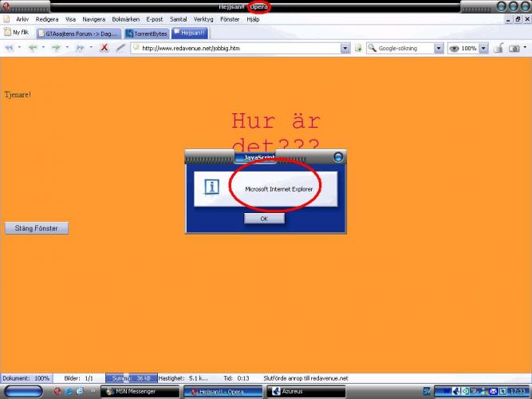Show more quick launch items chevron
Image resolution: width=532 pixels, height=399 pixels.
[x=93, y=391]
